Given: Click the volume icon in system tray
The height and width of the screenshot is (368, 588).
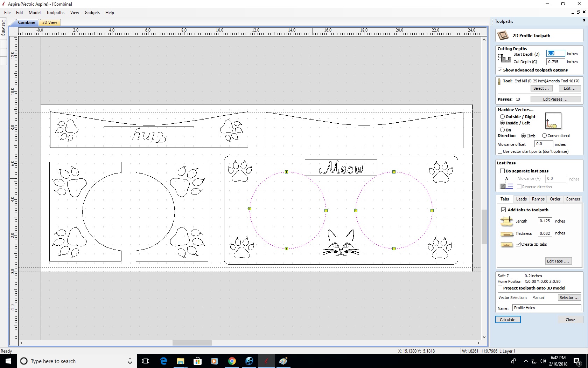Looking at the screenshot, I should pos(543,361).
